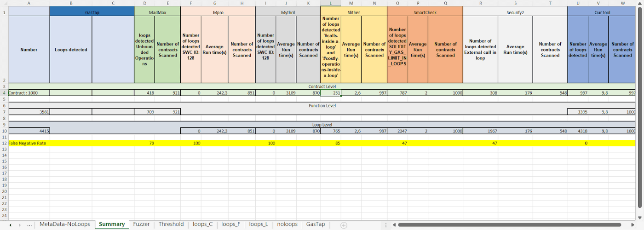This screenshot has width=644, height=230.
Task: Select column D header
Action: coord(144,2)
